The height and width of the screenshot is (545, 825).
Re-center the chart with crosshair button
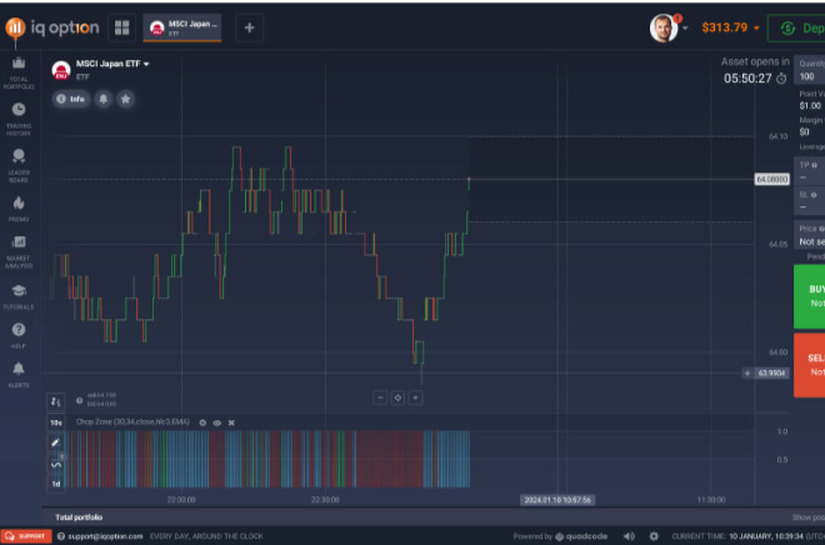coord(398,398)
